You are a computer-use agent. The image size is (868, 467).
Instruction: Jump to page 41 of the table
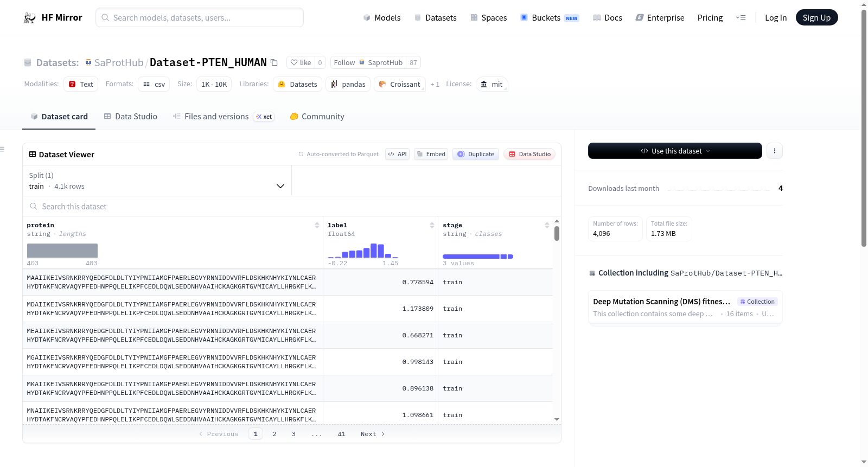[341, 434]
